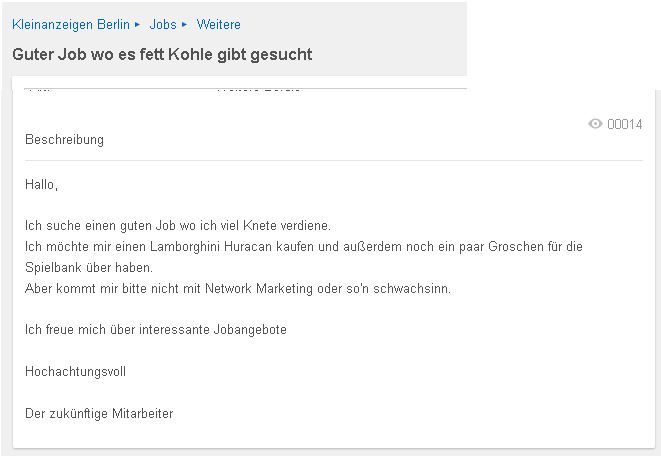
Task: Click the line mentioning Lamborghini Huracan
Action: (x=303, y=246)
